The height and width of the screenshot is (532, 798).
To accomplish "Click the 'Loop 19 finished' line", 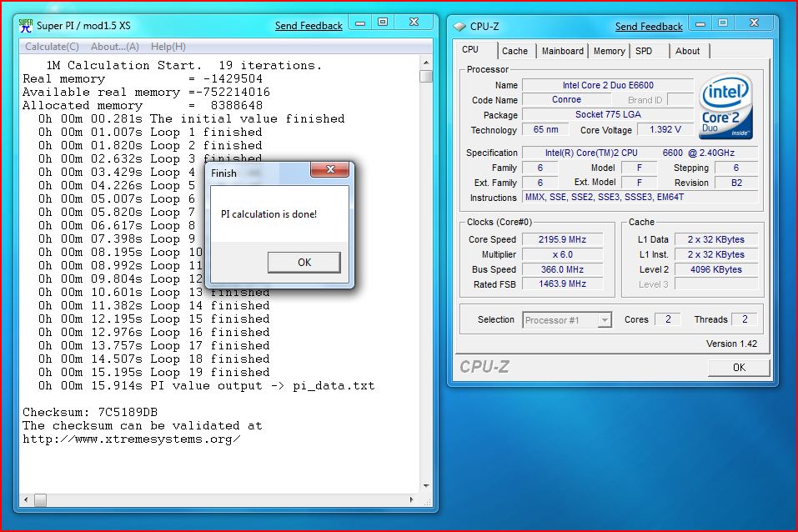I will [x=153, y=372].
